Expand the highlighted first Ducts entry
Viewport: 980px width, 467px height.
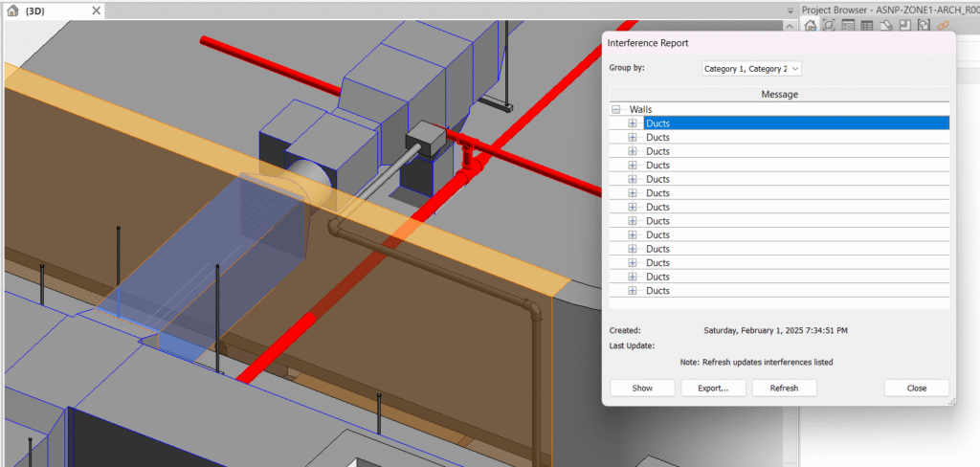pos(633,123)
